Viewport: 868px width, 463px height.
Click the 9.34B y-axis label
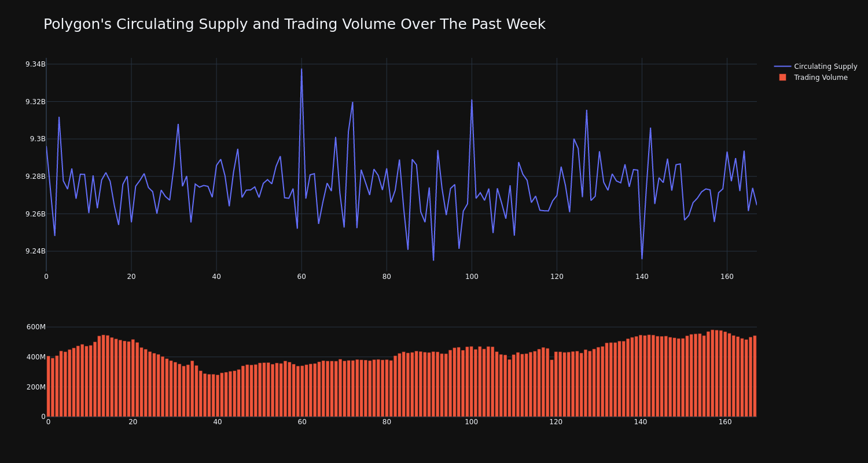click(x=35, y=64)
